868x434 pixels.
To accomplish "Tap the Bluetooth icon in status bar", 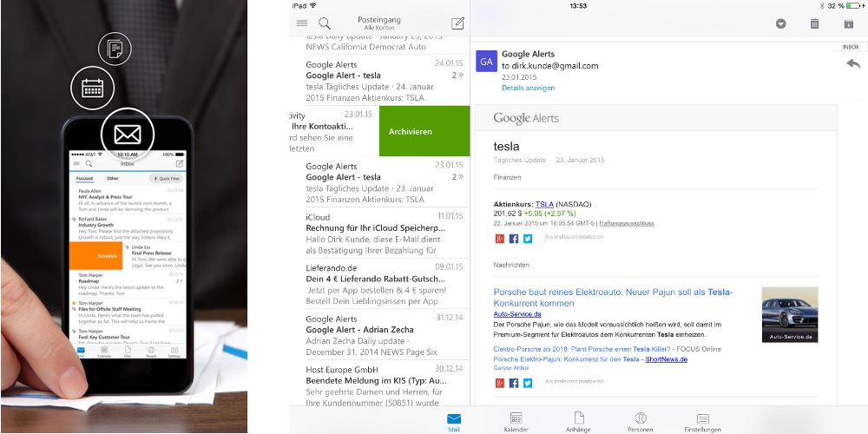I will point(822,5).
